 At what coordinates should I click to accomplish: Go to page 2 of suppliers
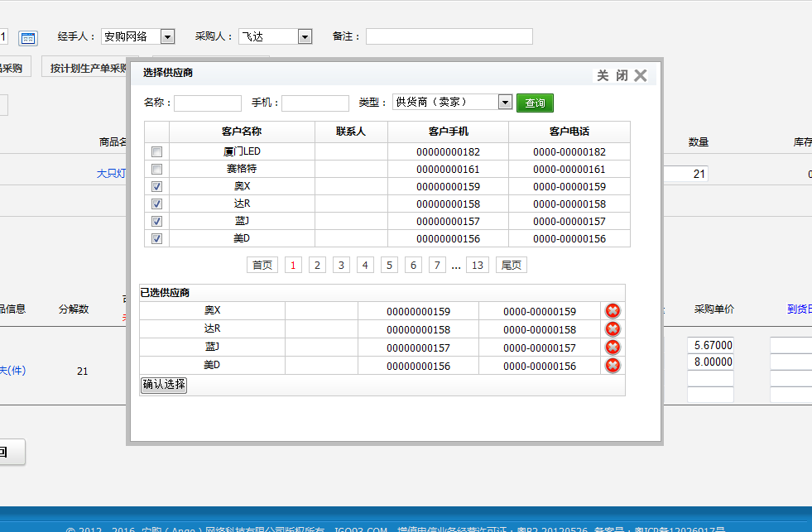pyautogui.click(x=317, y=265)
